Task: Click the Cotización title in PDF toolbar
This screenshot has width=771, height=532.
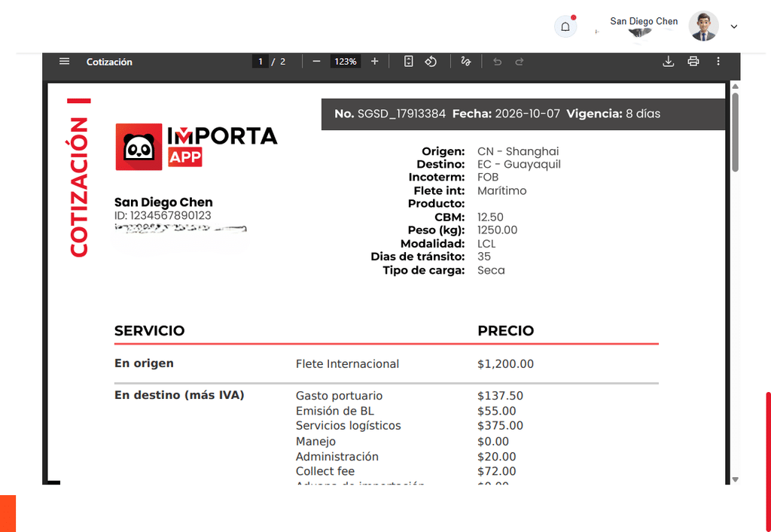Action: point(109,62)
